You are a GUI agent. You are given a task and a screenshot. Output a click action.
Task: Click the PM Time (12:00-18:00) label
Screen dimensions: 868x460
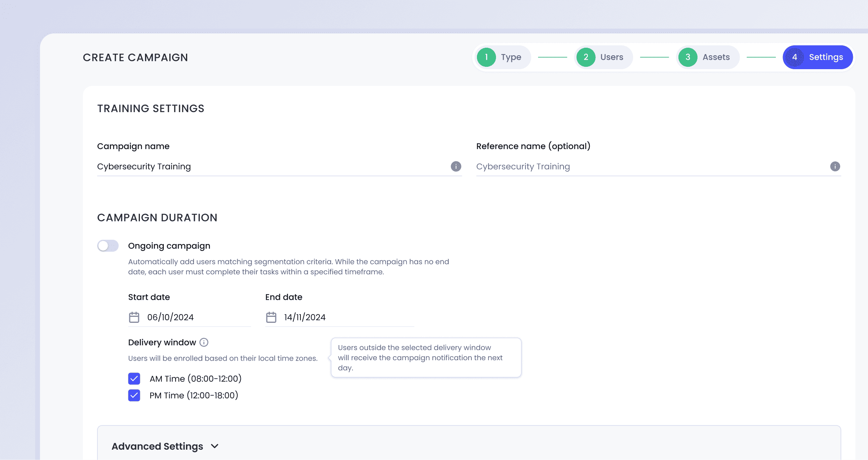194,395
